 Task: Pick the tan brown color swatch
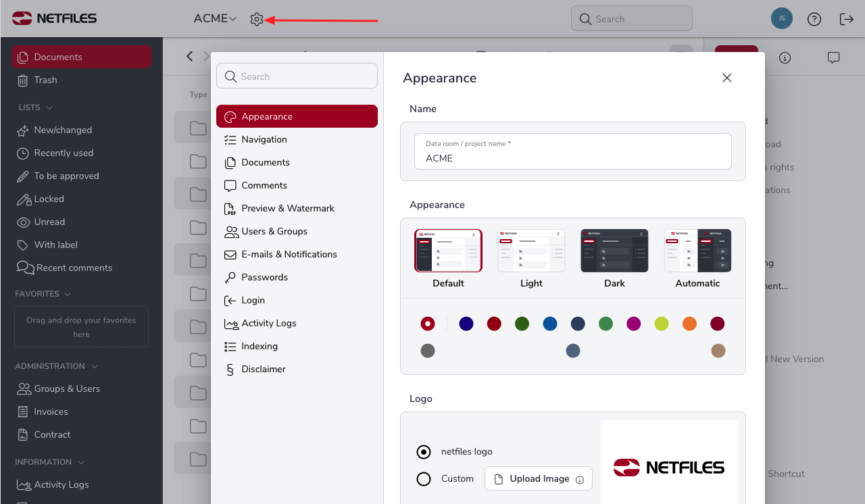point(718,351)
